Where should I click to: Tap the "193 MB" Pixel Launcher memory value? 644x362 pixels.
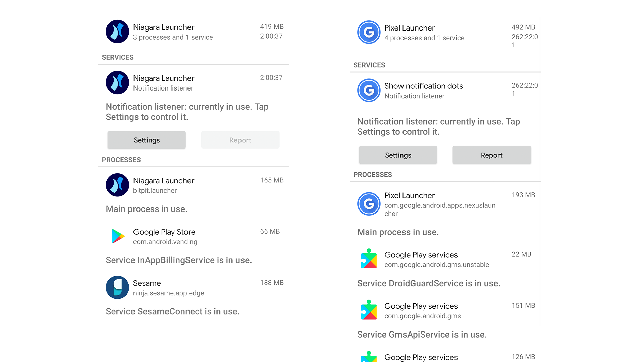(x=523, y=195)
